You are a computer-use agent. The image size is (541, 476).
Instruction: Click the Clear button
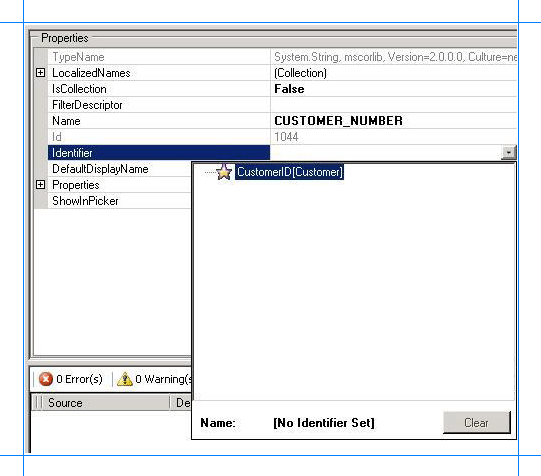click(476, 423)
